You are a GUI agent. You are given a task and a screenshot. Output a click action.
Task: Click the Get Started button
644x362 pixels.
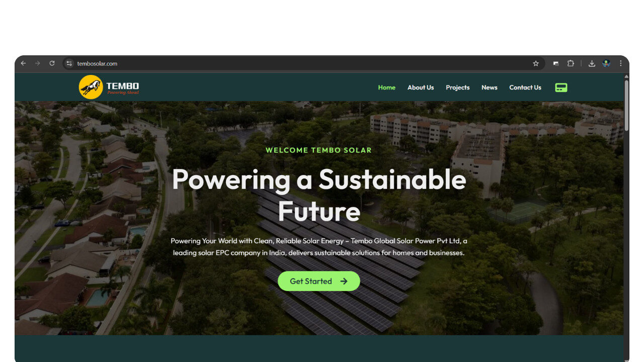point(319,281)
